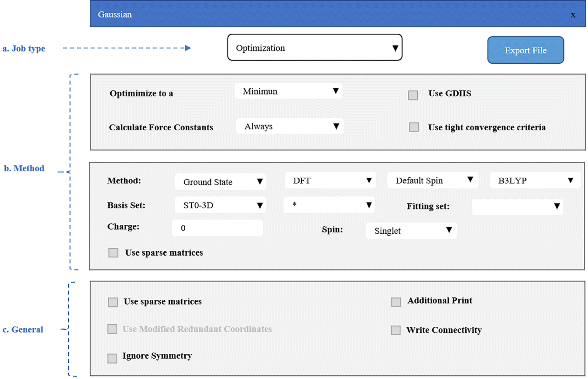588x379 pixels.
Task: Click the Calculate Force Constants label
Action: 161,127
